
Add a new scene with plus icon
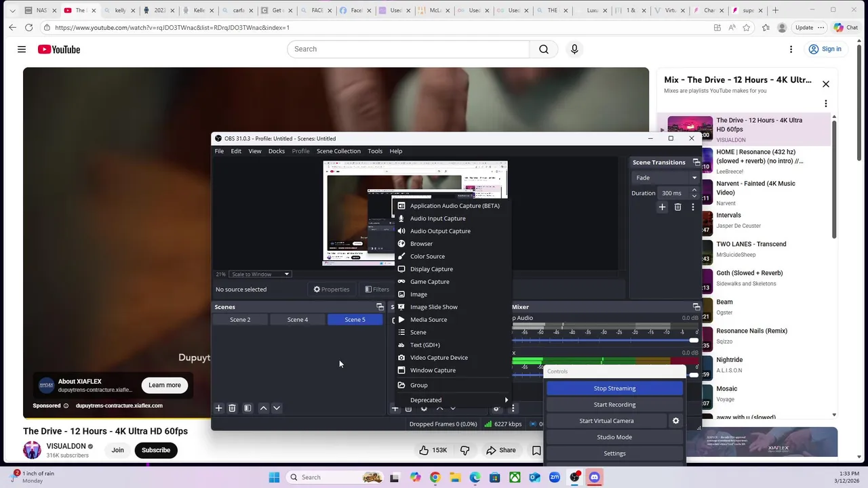[218, 408]
